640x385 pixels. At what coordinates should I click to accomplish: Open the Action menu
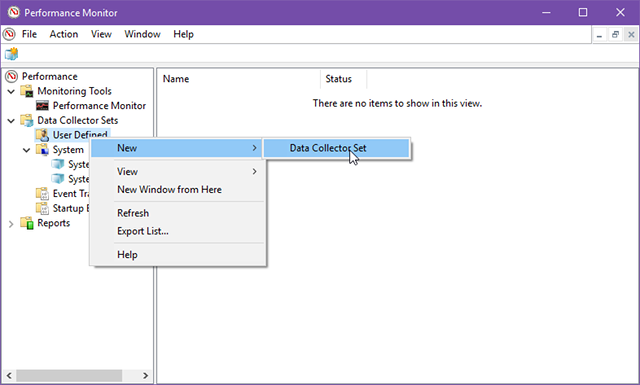click(64, 34)
